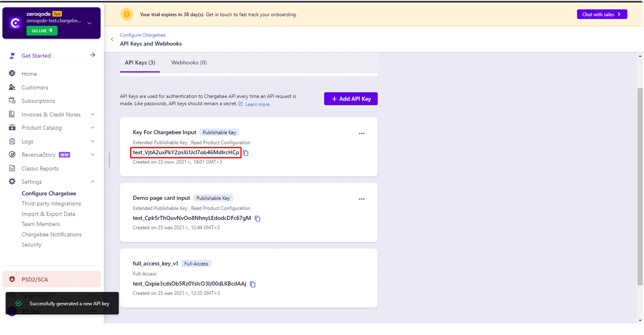Click the Publishable Key badge on Key For Chargebee Input
Screen dimensions: 644x335
(x=219, y=132)
